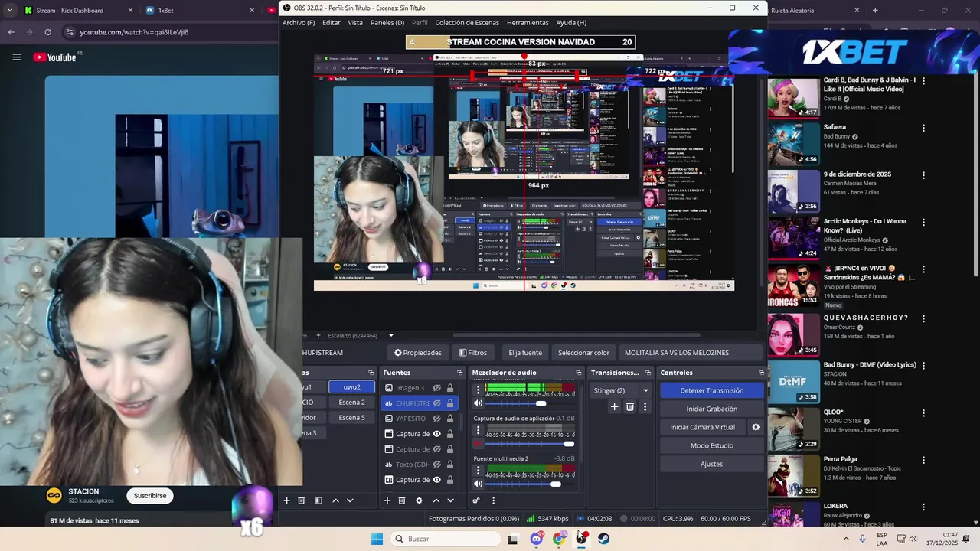Subscribe with Suscribirse button on YouTube
The image size is (980, 551).
coord(150,496)
